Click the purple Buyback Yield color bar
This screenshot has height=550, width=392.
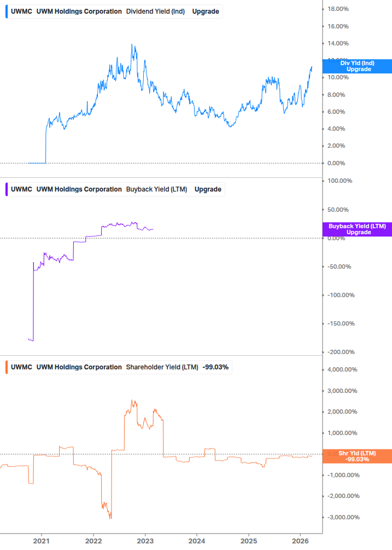coord(7,189)
